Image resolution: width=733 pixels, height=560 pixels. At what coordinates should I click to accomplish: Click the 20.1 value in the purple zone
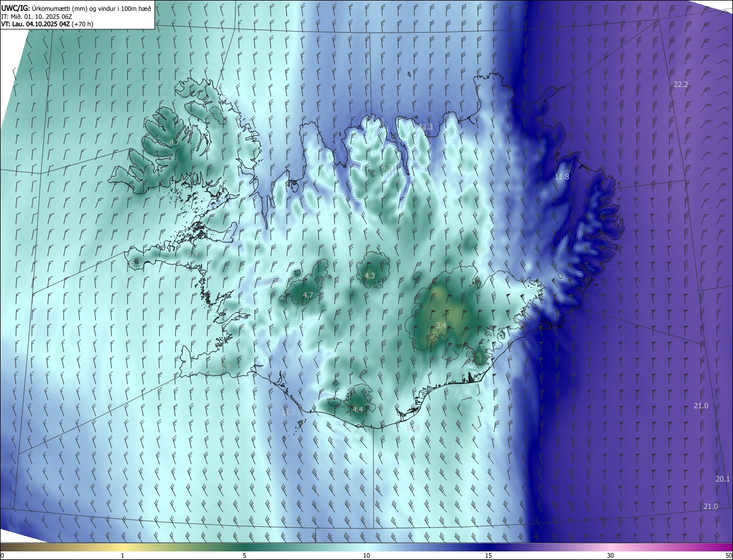(723, 479)
